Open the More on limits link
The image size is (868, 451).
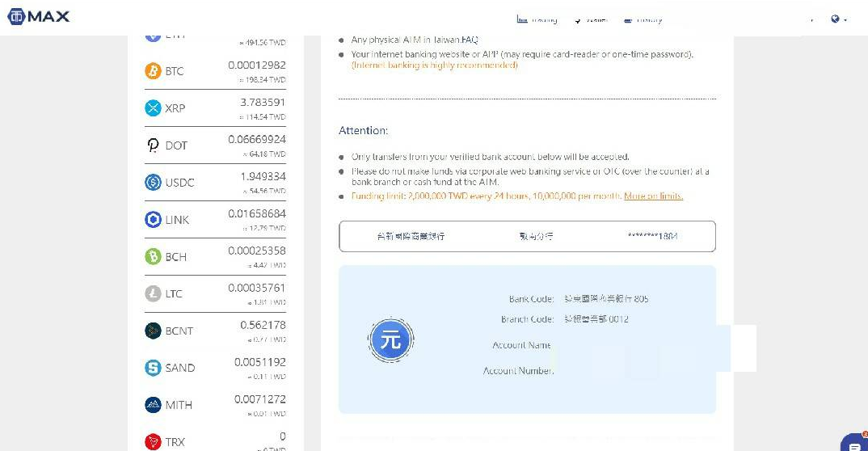click(653, 196)
